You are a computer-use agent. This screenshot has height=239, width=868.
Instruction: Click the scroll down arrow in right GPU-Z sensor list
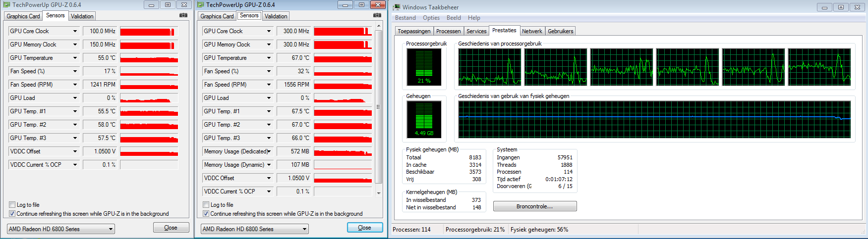pyautogui.click(x=379, y=193)
